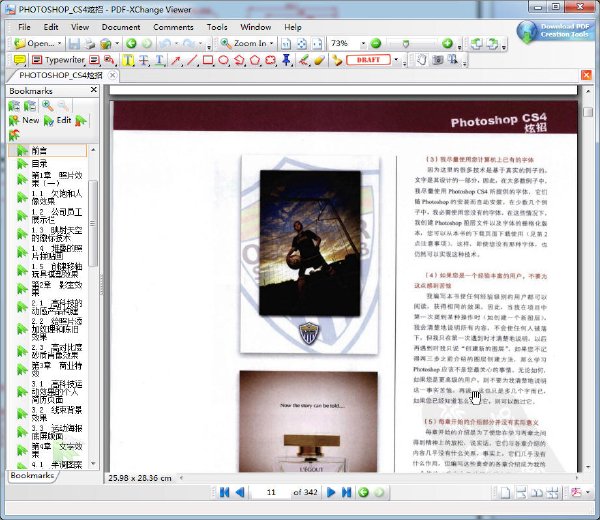Open the stamp palette dropdown arrow
The image size is (600, 520).
pyautogui.click(x=396, y=60)
